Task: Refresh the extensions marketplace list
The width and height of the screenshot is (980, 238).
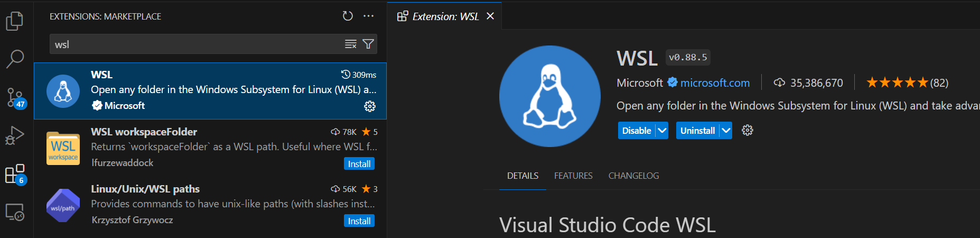Action: coord(347,16)
